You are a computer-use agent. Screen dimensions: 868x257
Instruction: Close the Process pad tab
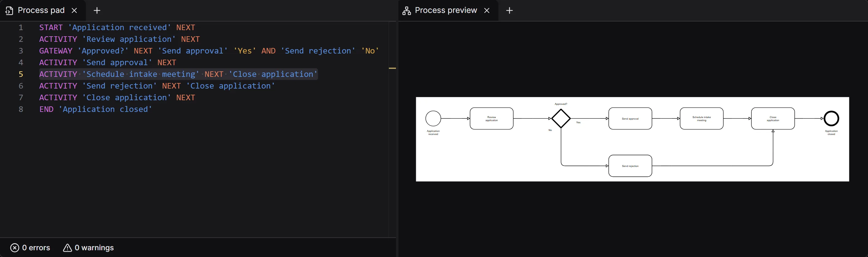tap(75, 10)
